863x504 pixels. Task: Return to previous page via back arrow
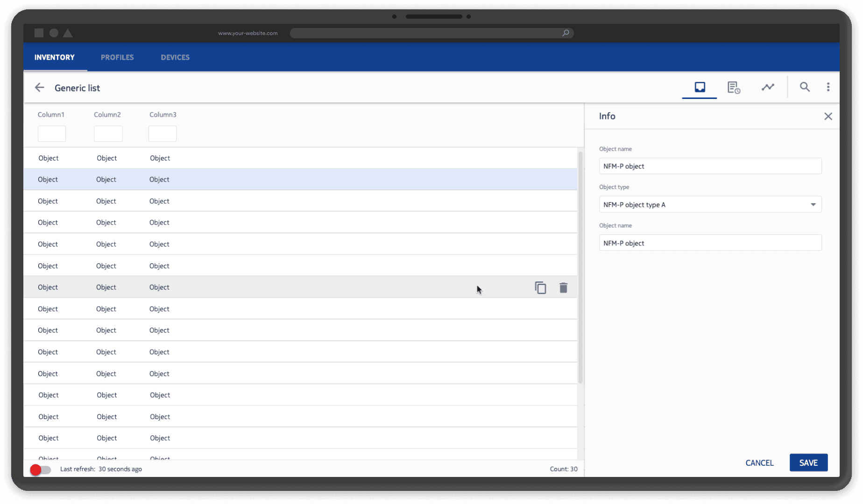point(39,87)
